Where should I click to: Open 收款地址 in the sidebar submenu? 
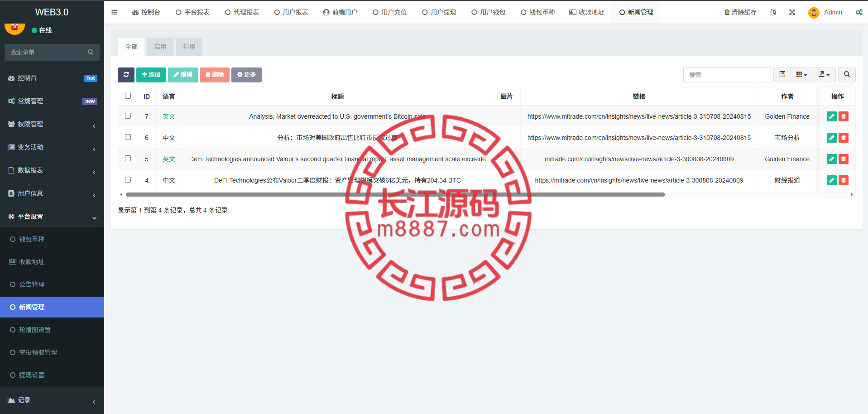(x=52, y=262)
